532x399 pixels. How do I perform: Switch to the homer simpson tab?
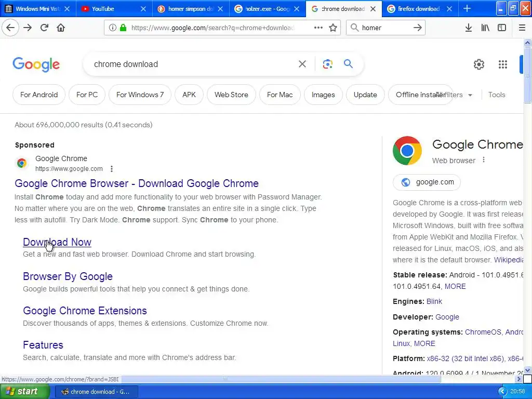pos(191,9)
